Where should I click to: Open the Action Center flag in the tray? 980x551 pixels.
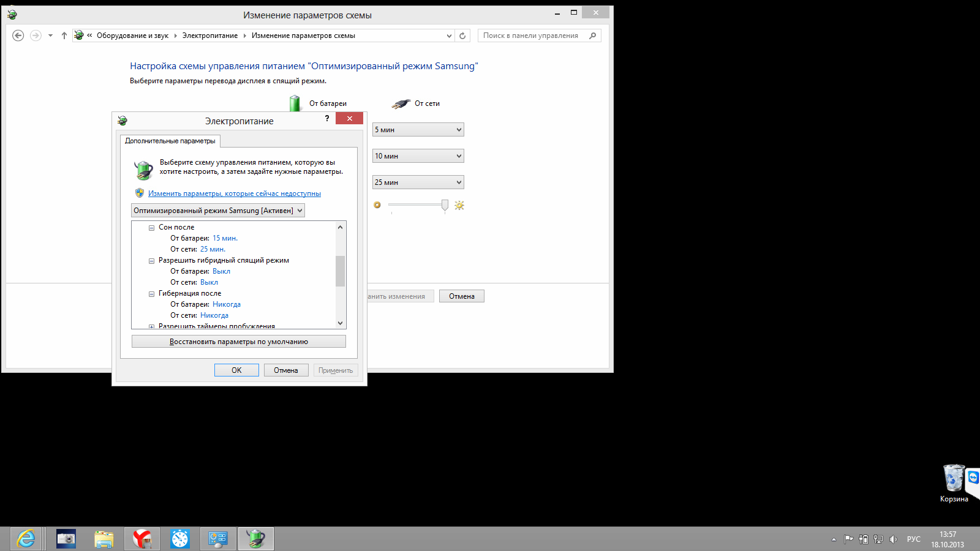pyautogui.click(x=848, y=539)
